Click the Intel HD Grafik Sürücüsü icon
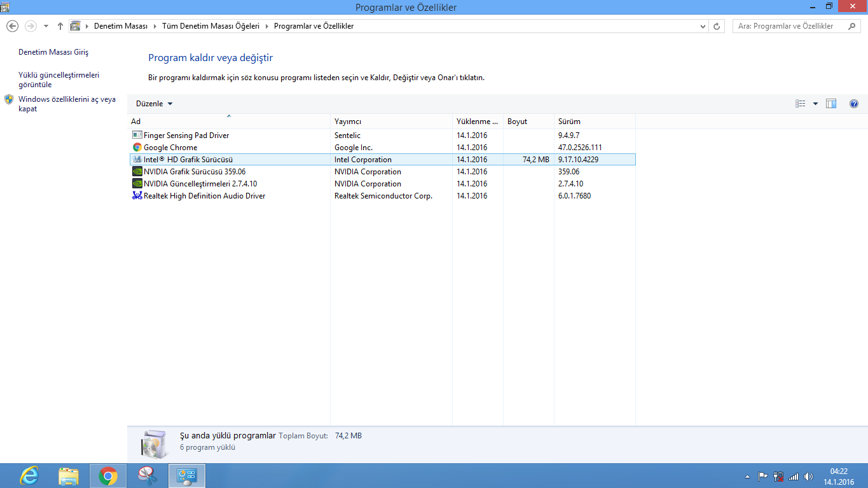868x488 pixels. coord(137,159)
